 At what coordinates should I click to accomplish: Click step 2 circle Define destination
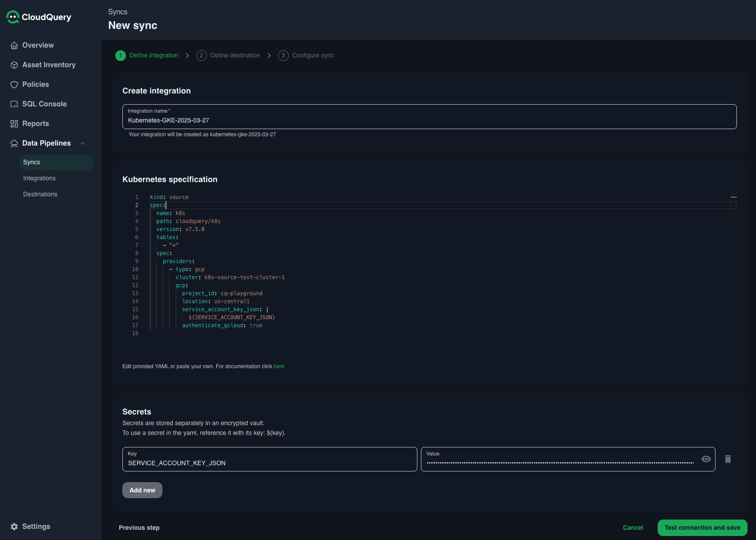(202, 56)
